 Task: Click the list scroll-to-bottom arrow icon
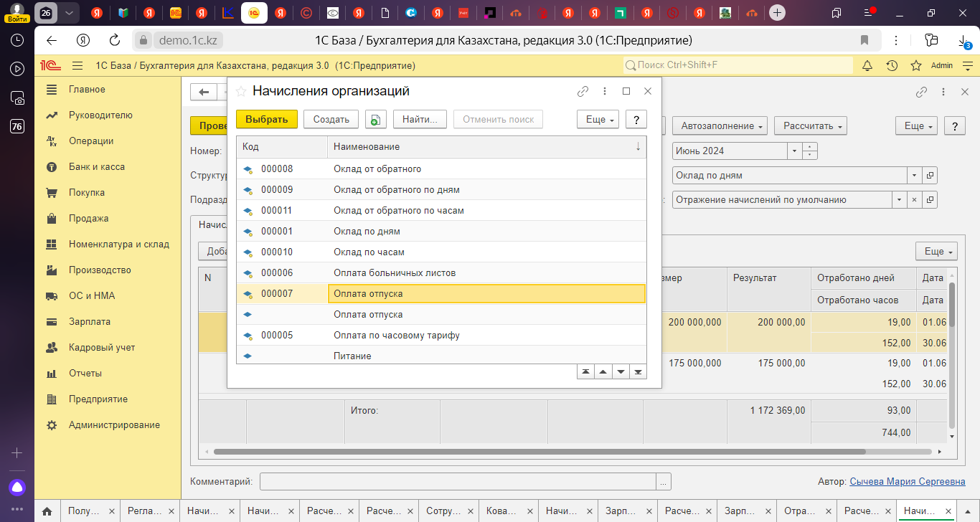(x=637, y=371)
